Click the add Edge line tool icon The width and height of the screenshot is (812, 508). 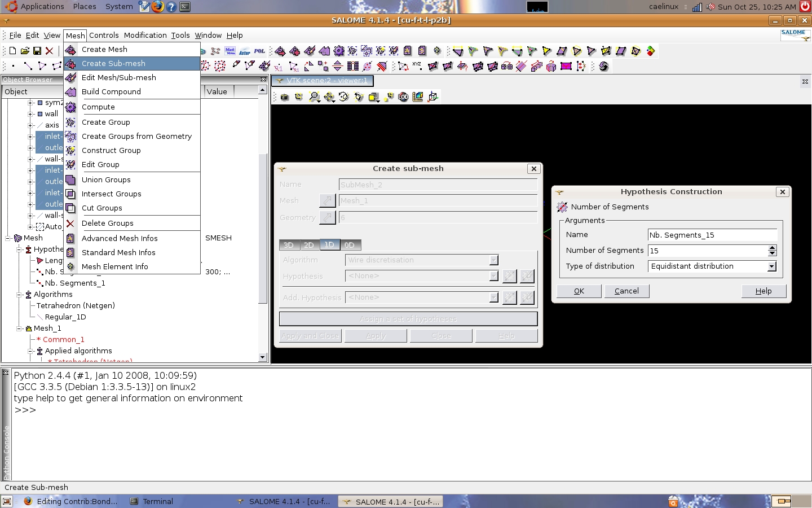click(28, 66)
